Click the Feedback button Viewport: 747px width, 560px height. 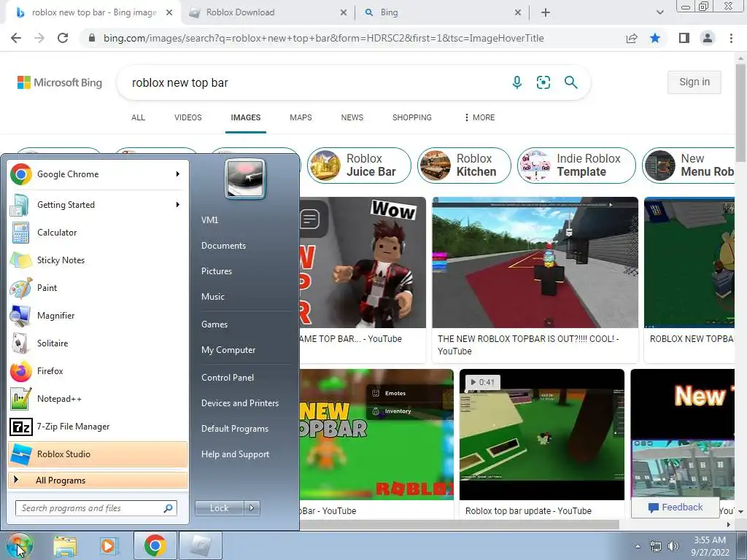point(675,507)
